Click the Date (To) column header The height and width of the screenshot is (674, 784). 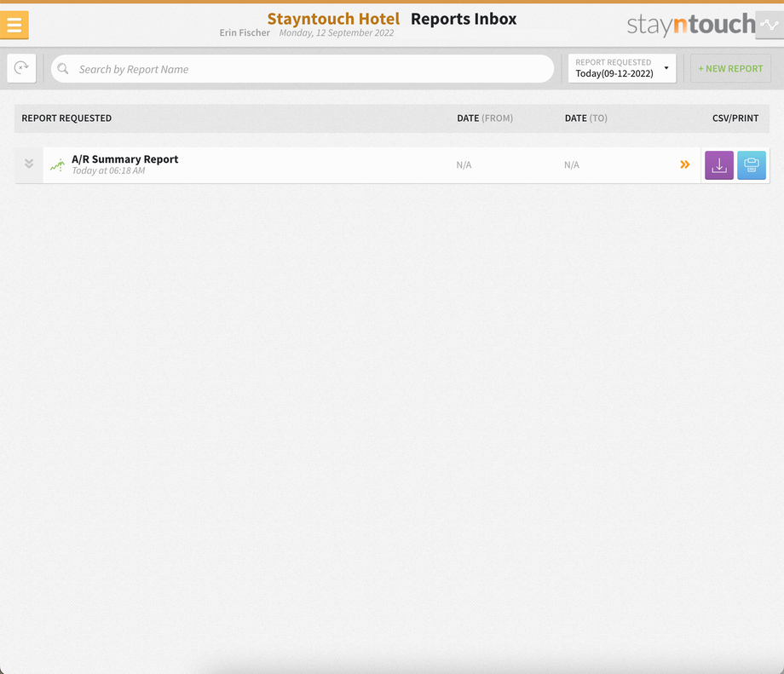[586, 118]
